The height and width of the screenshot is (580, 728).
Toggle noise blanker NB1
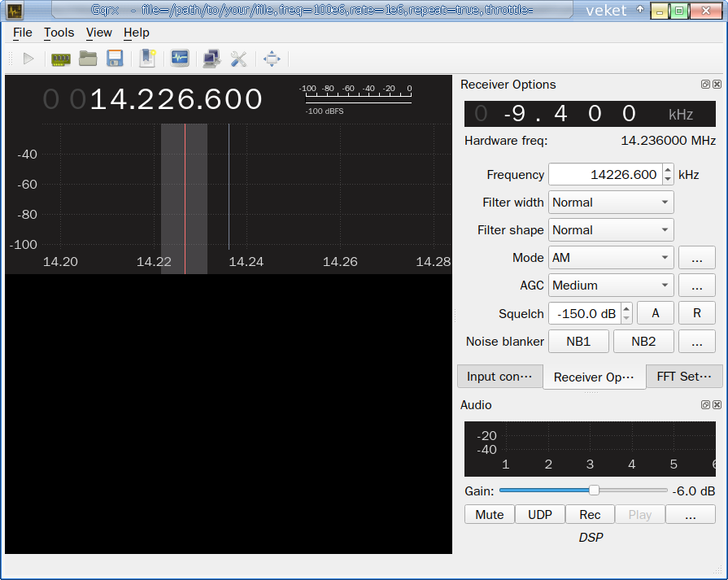point(578,342)
